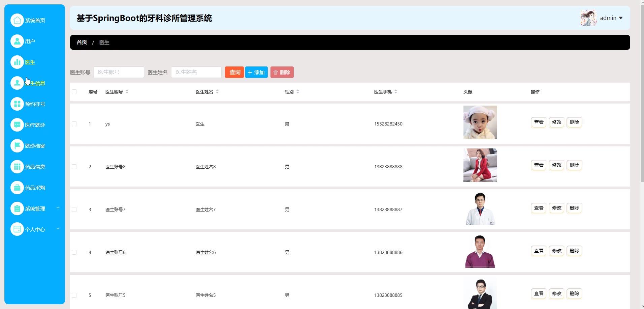Expand the 系统管理 submenu chevron
644x309 pixels.
(58, 208)
